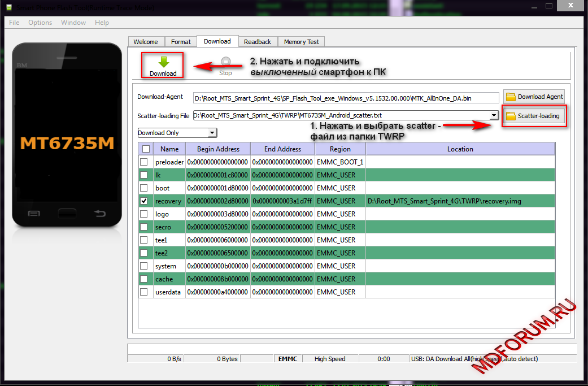Open the File menu
This screenshot has width=588, height=386.
coord(14,23)
